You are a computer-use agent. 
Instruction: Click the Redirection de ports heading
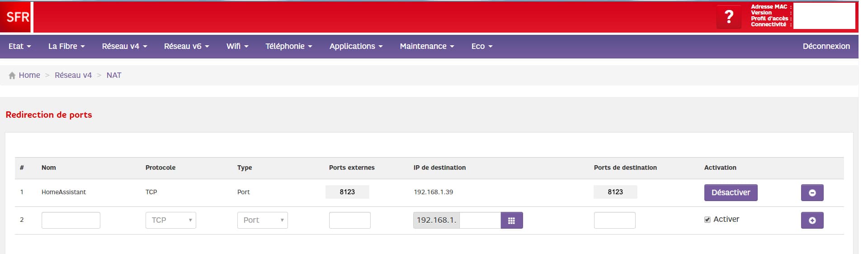[49, 115]
